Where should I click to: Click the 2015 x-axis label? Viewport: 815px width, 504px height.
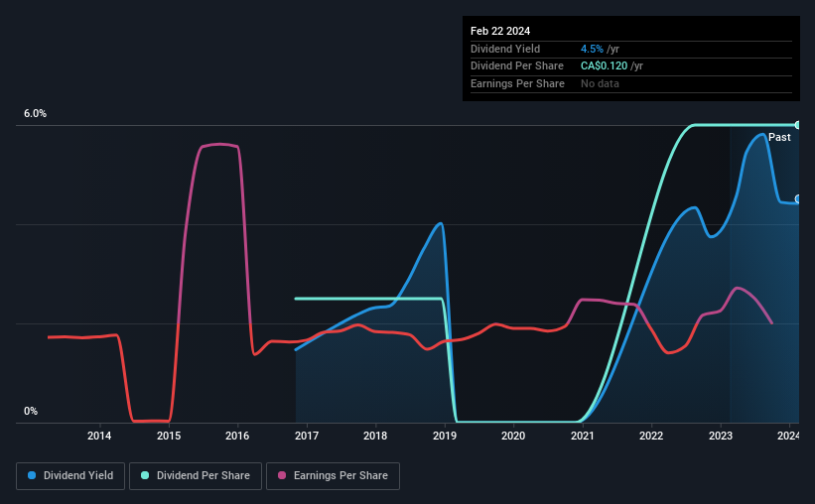169,436
